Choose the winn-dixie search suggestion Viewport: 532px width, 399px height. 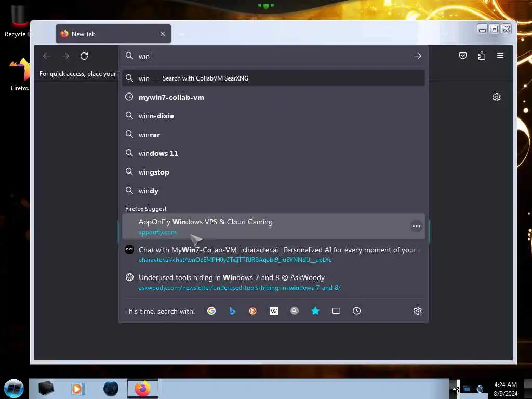pyautogui.click(x=273, y=116)
